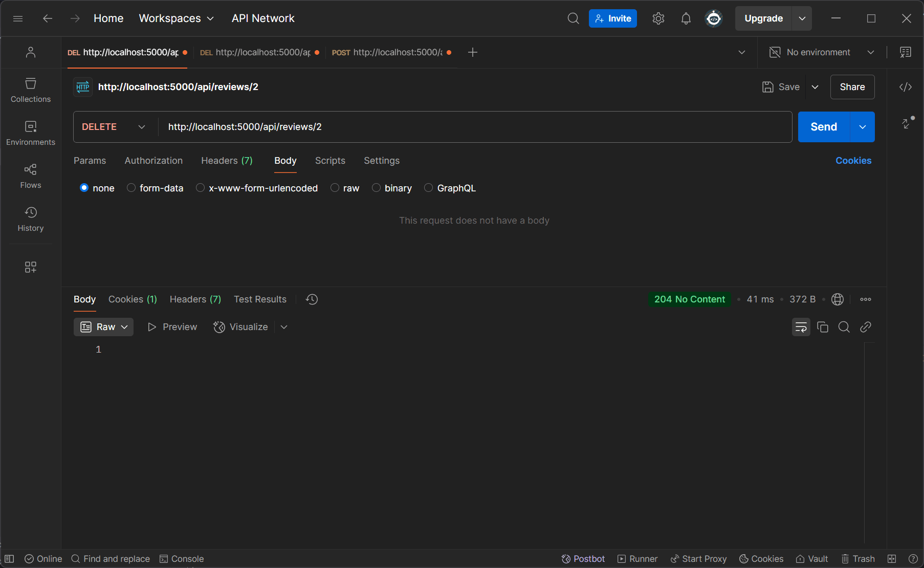This screenshot has height=568, width=924.
Task: Open the settings gear icon
Action: click(x=658, y=18)
